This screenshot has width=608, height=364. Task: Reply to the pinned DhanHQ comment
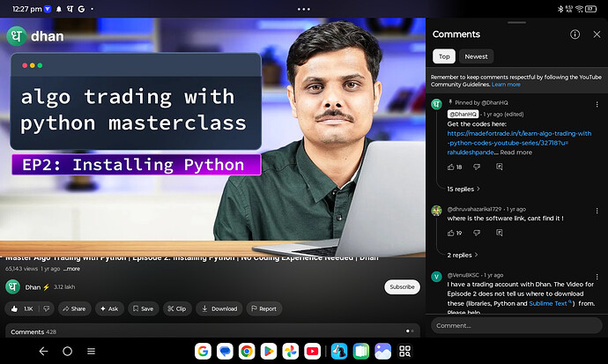point(499,167)
